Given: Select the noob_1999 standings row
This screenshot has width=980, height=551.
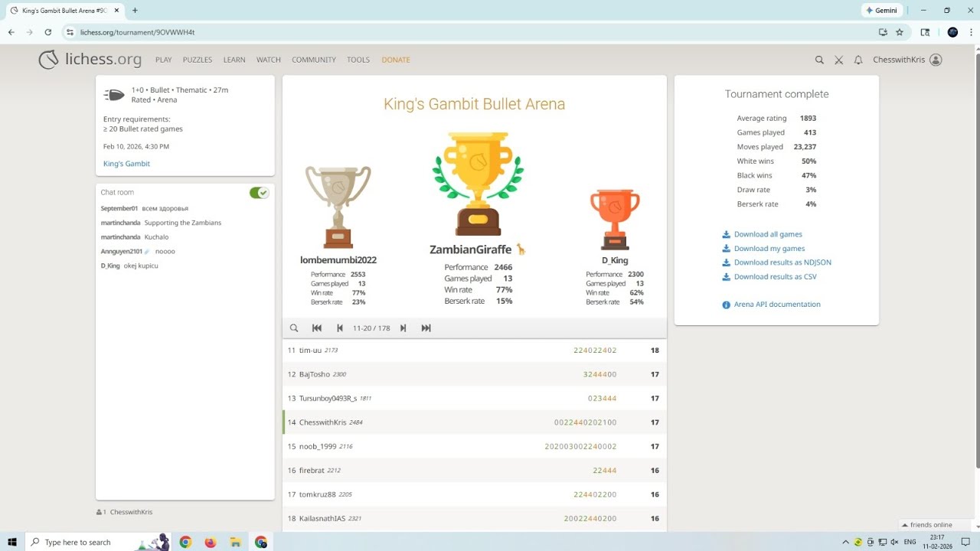Looking at the screenshot, I should (x=475, y=446).
